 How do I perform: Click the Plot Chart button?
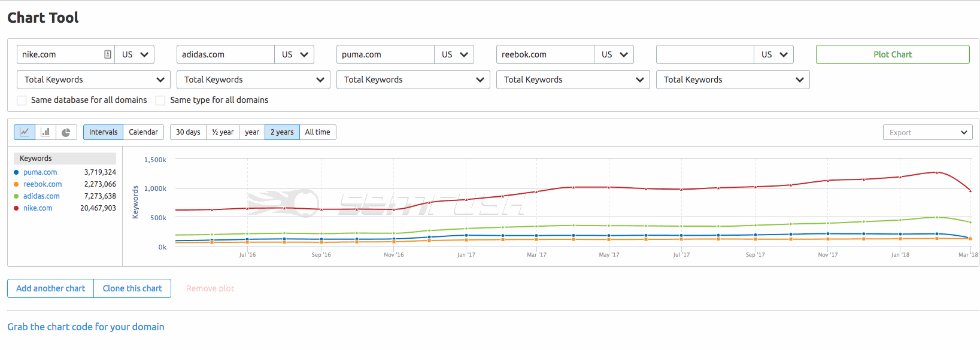(893, 54)
